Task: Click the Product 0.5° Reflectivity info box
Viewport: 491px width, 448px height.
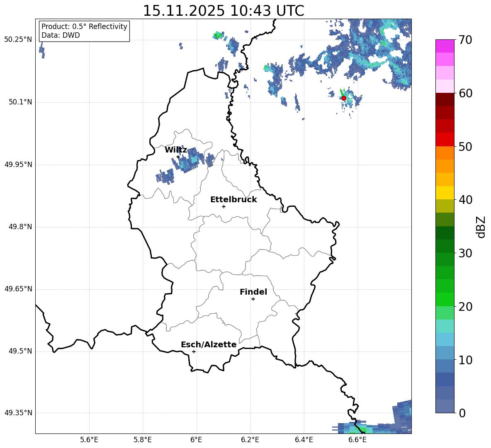Action: (84, 31)
